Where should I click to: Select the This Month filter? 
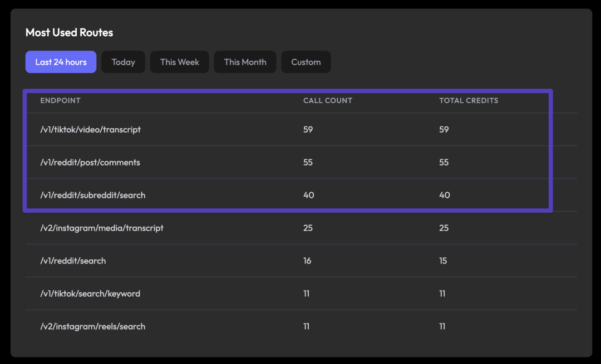pos(245,62)
